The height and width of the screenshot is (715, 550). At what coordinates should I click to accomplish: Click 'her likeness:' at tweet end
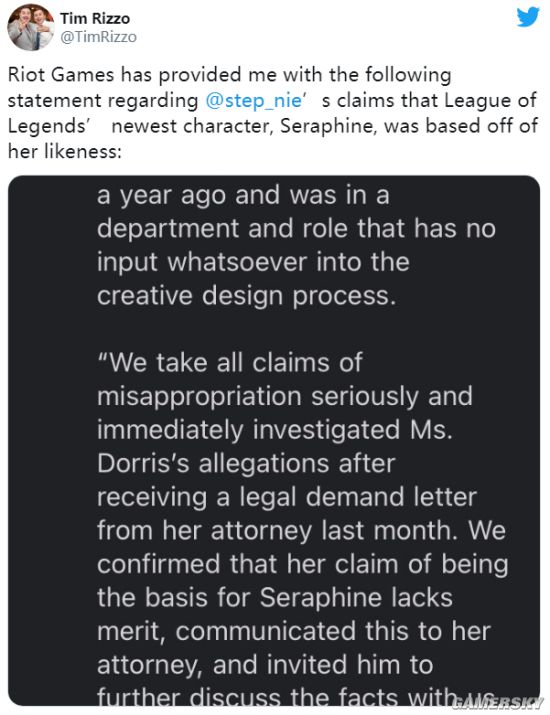point(65,151)
